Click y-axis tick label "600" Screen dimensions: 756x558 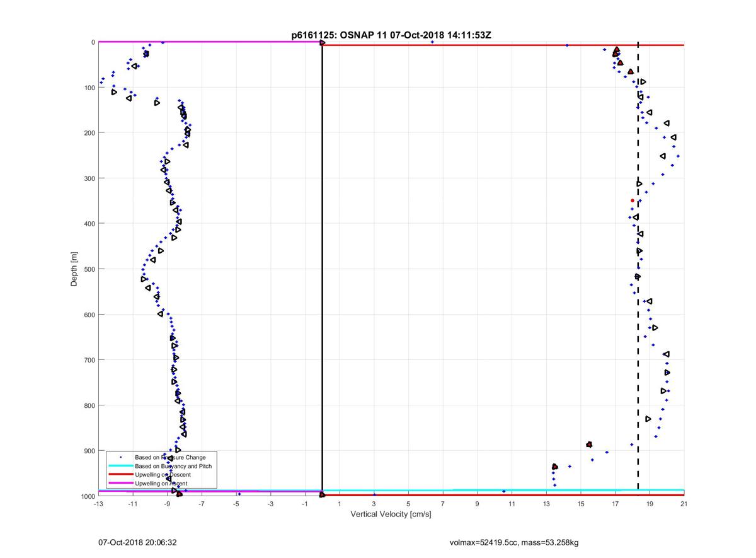(89, 315)
